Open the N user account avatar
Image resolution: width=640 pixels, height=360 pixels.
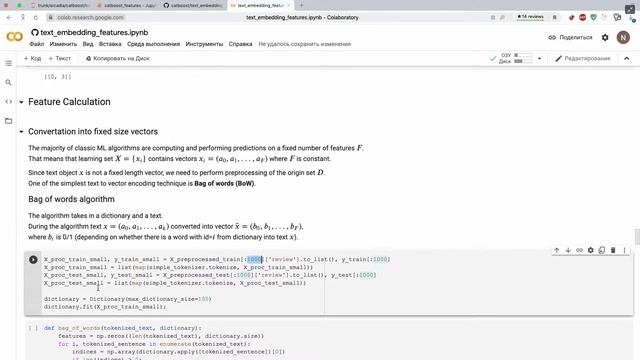pos(623,38)
